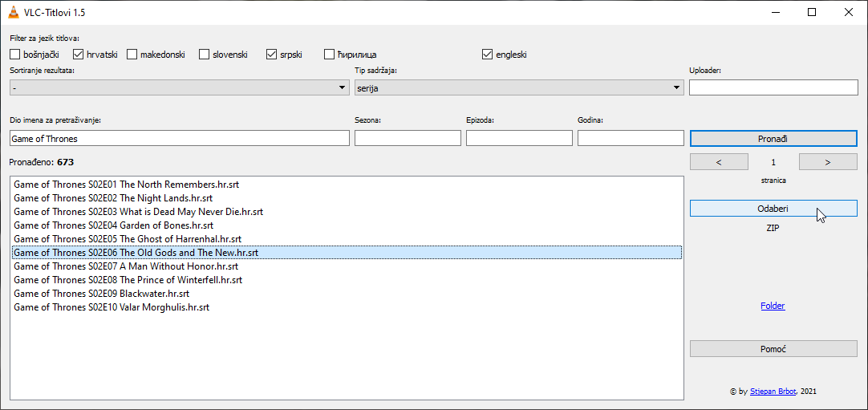Open the Sortiranje rezultata dropdown
The width and height of the screenshot is (868, 410).
(180, 87)
